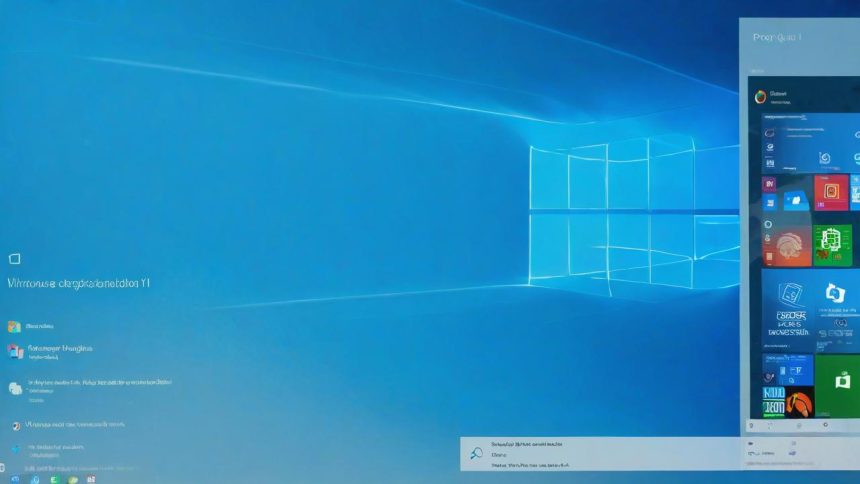Open the green E icon in the taskbar
This screenshot has width=860, height=484.
pyautogui.click(x=54, y=480)
